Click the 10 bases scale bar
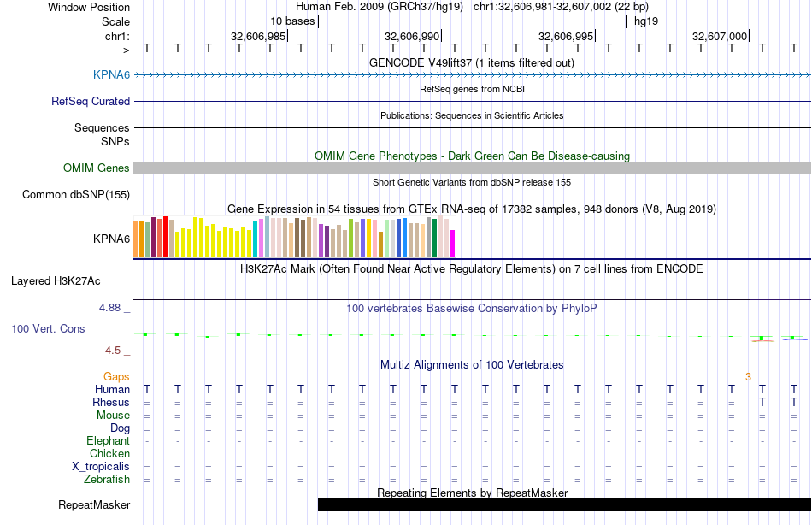812x525 pixels. point(472,21)
